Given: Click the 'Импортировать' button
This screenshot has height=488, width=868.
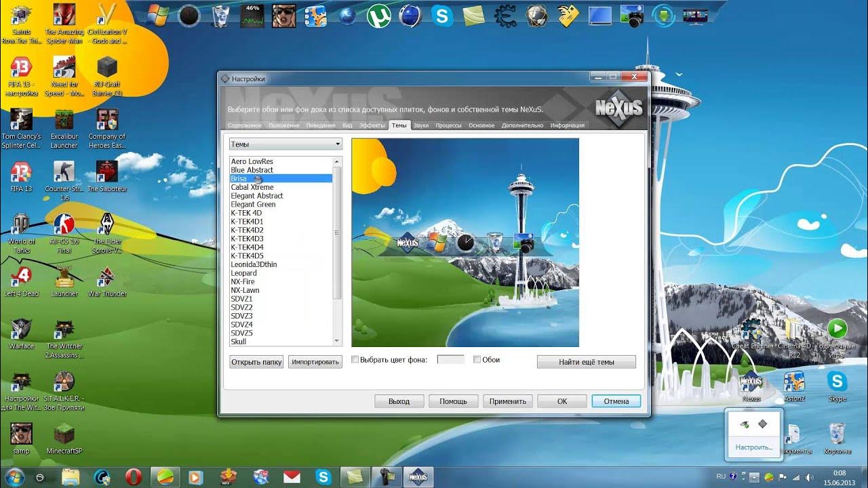Looking at the screenshot, I should (x=315, y=362).
